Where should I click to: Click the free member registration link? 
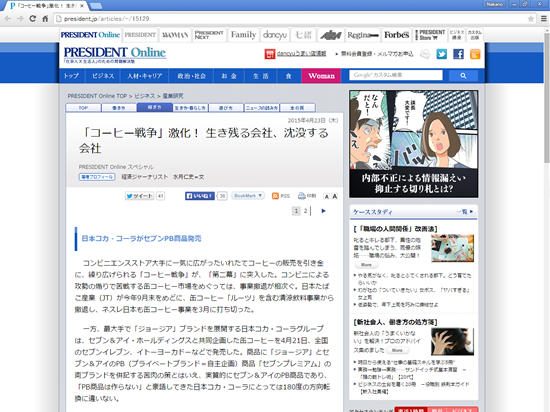click(x=377, y=54)
